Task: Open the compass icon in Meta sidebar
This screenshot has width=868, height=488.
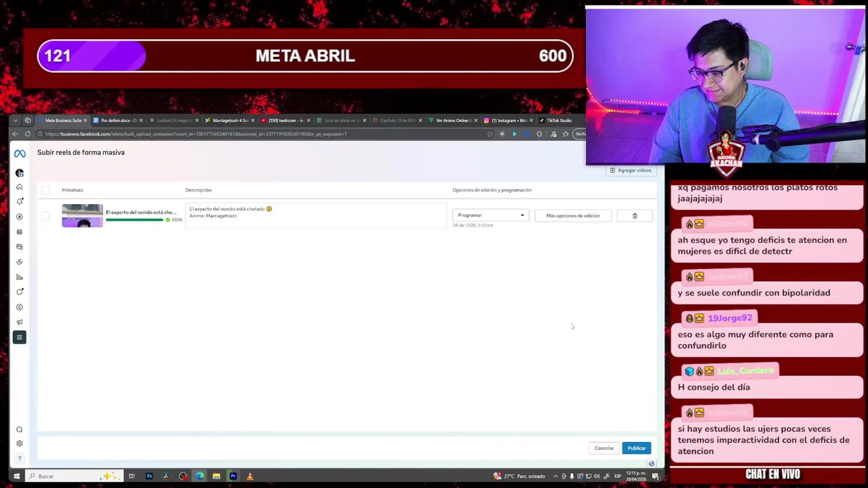Action: tap(20, 216)
